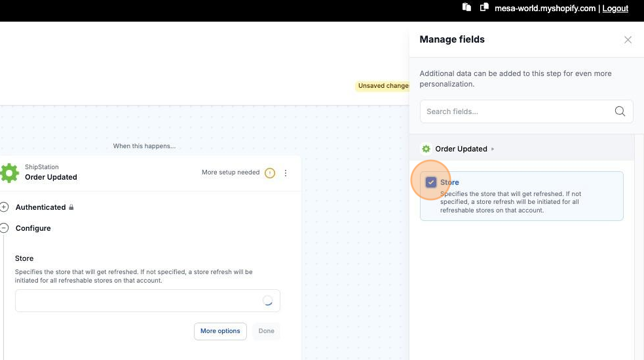The height and width of the screenshot is (360, 644).
Task: Click the small gear icon in Manage fields list
Action: 426,149
